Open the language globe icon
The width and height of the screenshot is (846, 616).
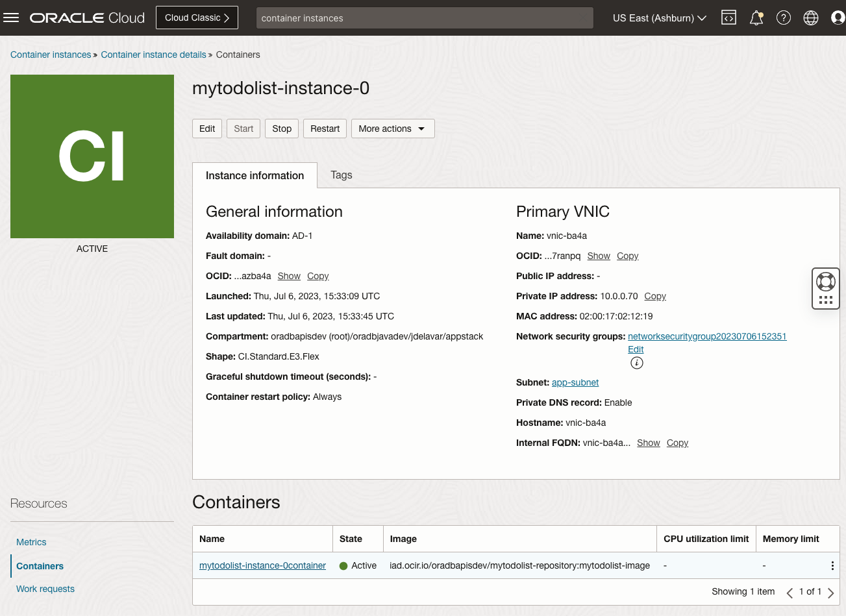(x=811, y=18)
